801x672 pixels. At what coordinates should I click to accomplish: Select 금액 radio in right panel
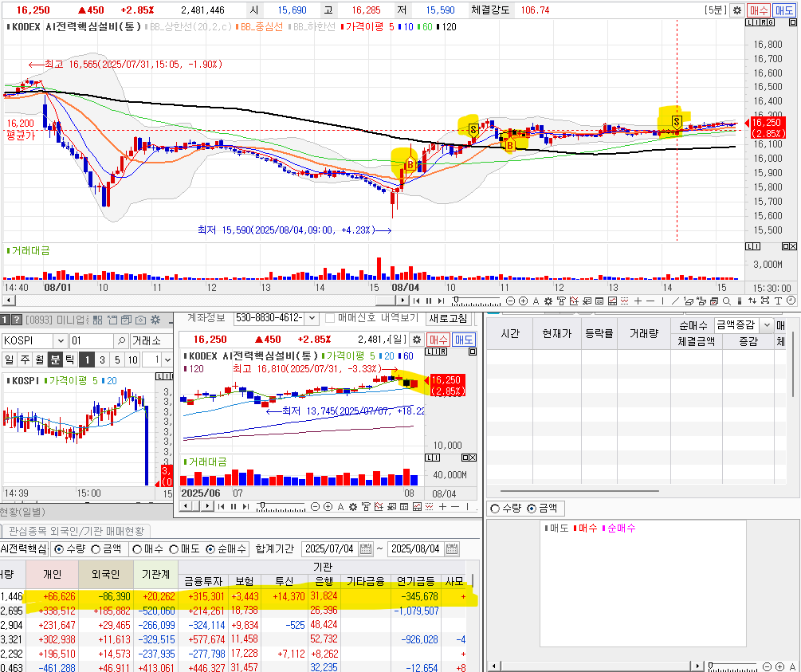pyautogui.click(x=532, y=509)
